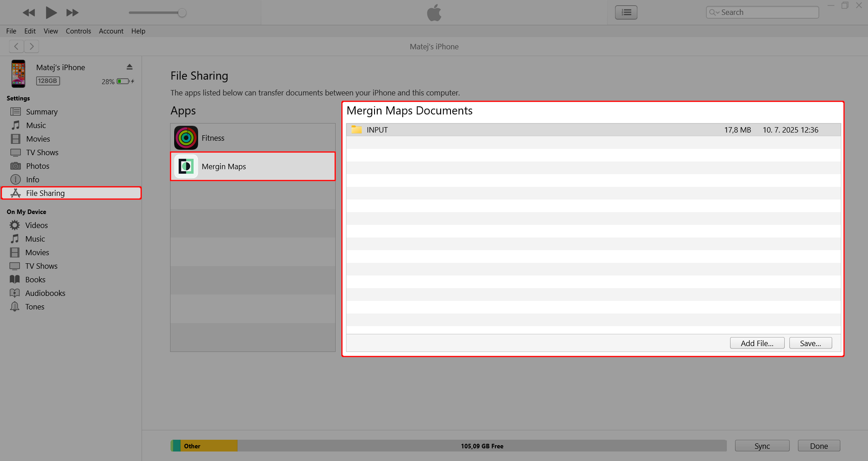
Task: Select the Mergin Maps app icon
Action: (x=185, y=166)
